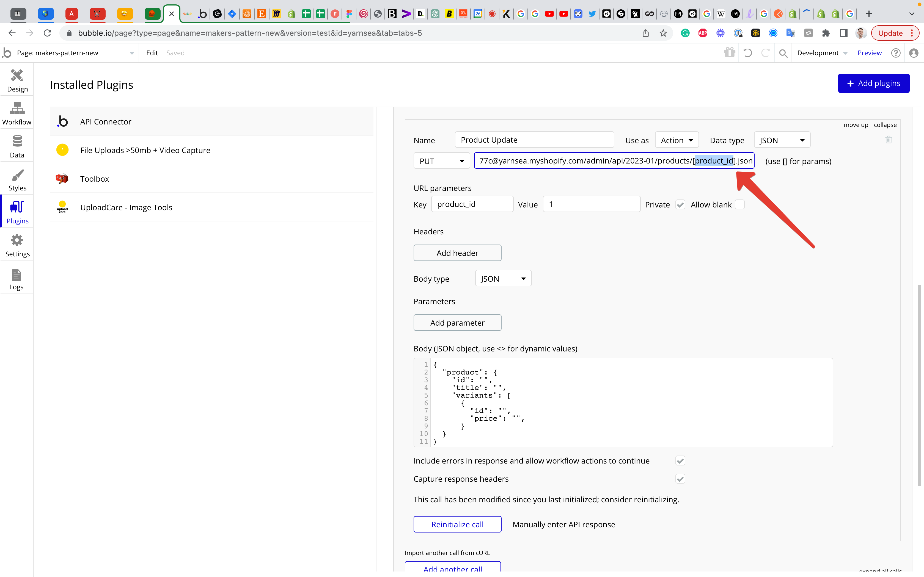Click the undo arrow icon

coord(748,53)
